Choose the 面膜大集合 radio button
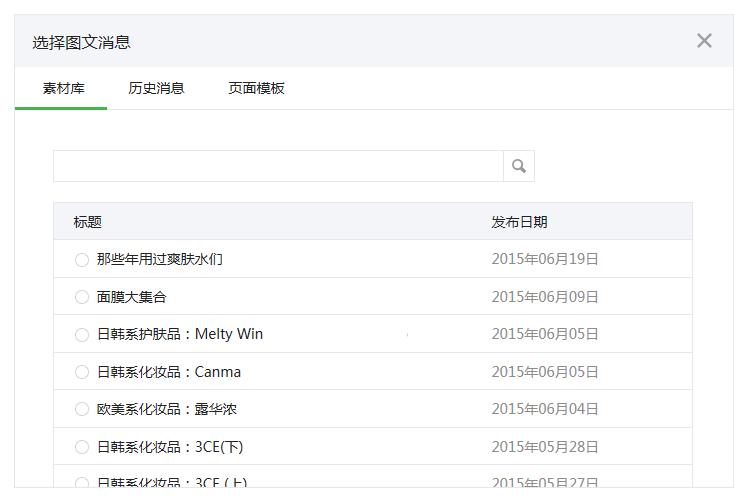The width and height of the screenshot is (750, 500). click(82, 297)
